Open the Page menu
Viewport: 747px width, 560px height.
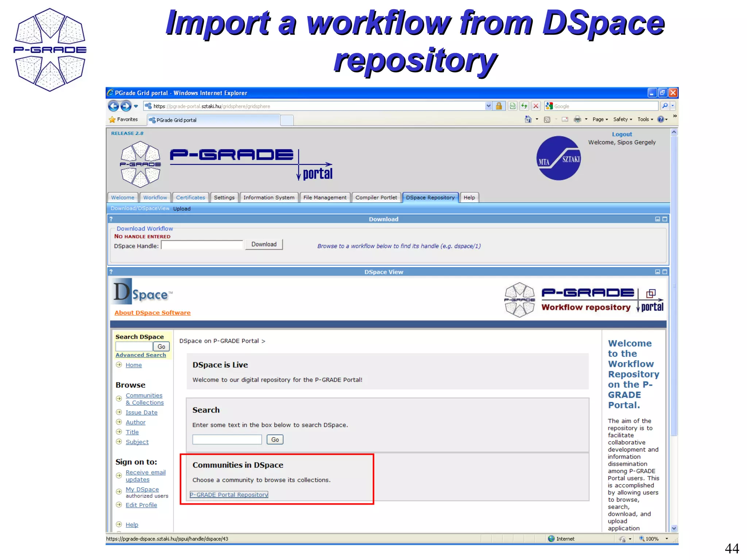pyautogui.click(x=600, y=119)
